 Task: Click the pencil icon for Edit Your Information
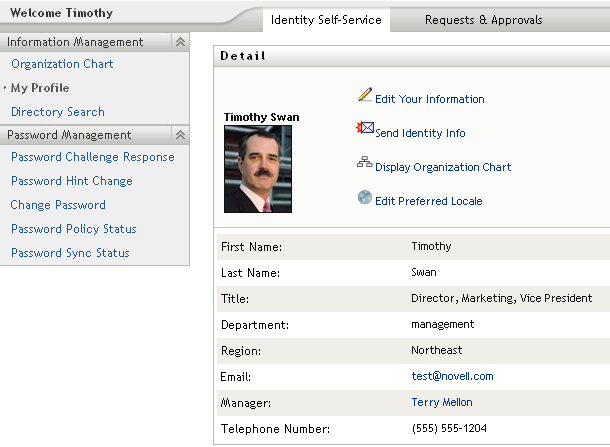(x=365, y=96)
